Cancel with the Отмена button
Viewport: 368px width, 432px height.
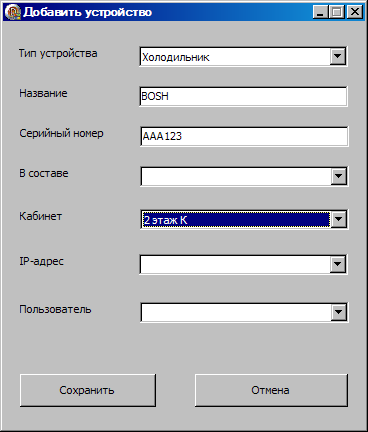pyautogui.click(x=271, y=390)
